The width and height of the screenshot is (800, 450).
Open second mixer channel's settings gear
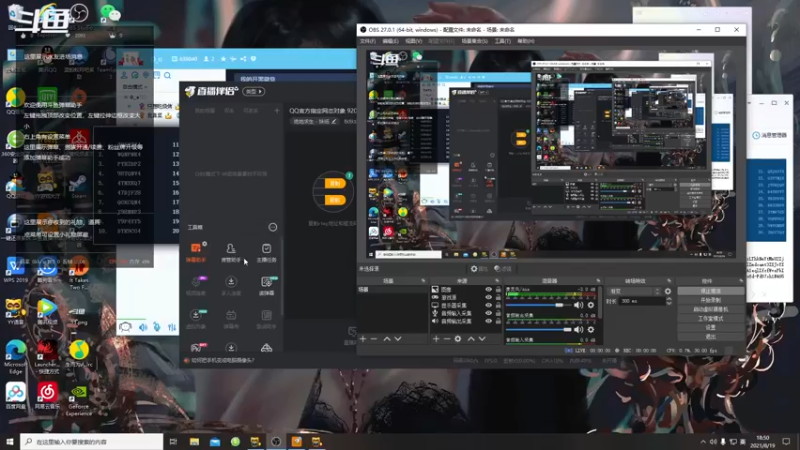tap(591, 330)
